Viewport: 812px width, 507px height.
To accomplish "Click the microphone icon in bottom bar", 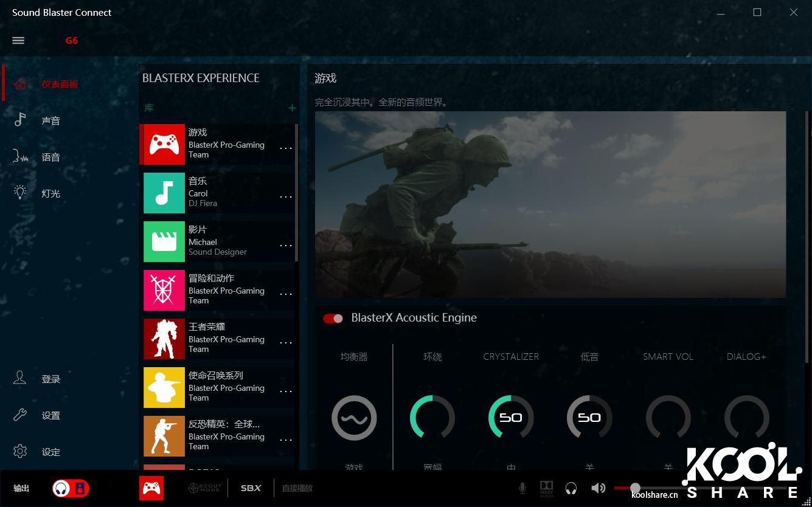I will 522,488.
